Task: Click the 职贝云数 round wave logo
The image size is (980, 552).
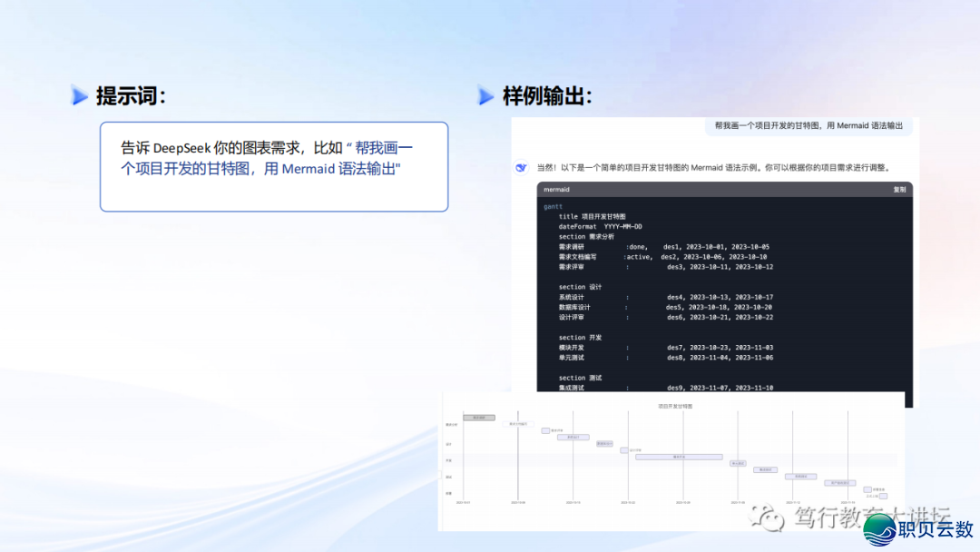Action: coord(880,529)
